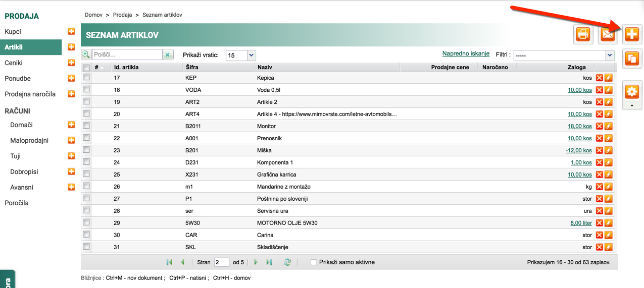Click the plus icon beside Ponudbe
644x288 pixels.
(71, 78)
